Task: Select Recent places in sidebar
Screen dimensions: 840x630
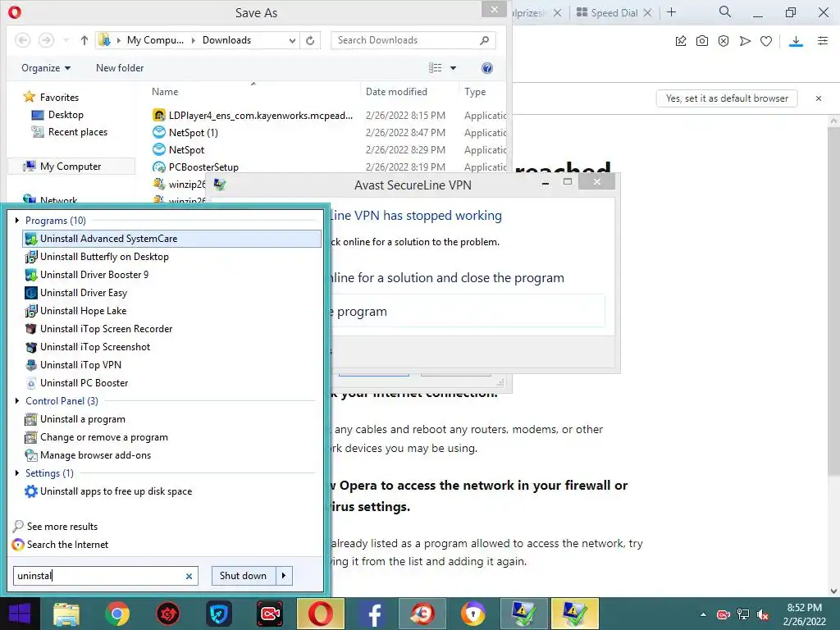Action: [x=69, y=132]
